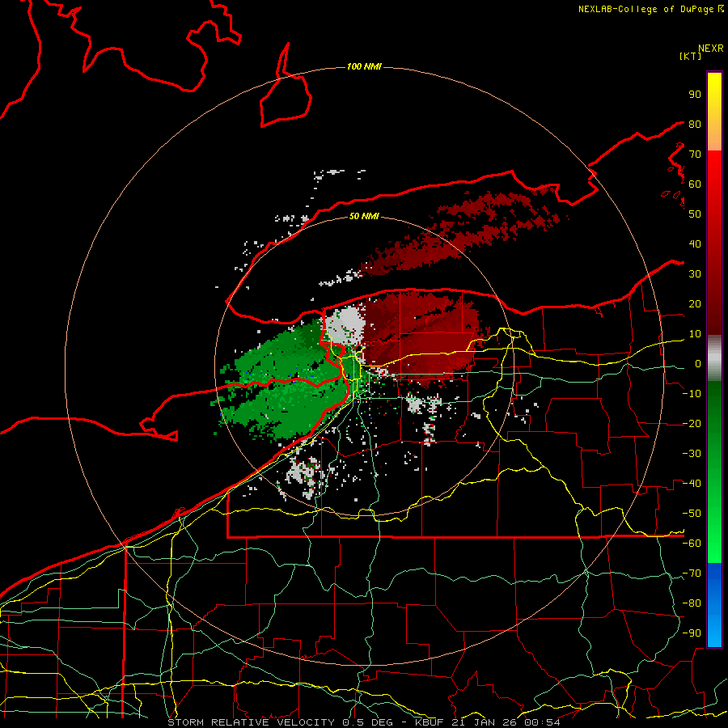
Task: Click the -80 value on velocity scale
Action: (x=692, y=603)
